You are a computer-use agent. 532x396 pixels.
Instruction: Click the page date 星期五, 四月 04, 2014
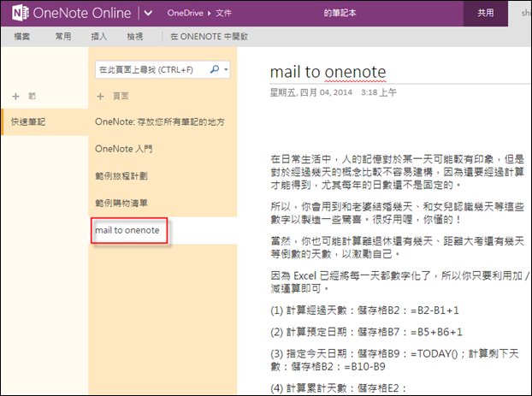[311, 92]
